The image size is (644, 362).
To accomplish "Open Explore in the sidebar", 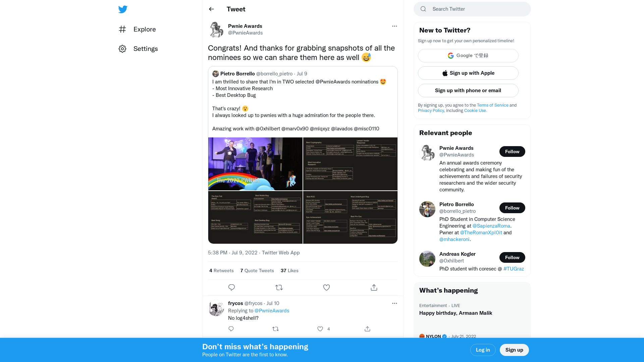I will click(138, 29).
